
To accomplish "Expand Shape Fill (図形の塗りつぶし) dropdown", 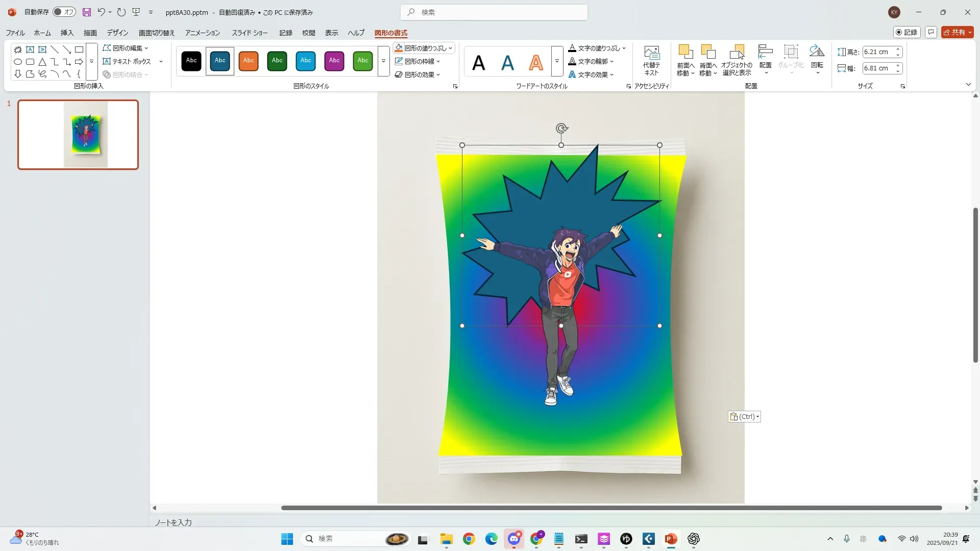I will click(451, 48).
